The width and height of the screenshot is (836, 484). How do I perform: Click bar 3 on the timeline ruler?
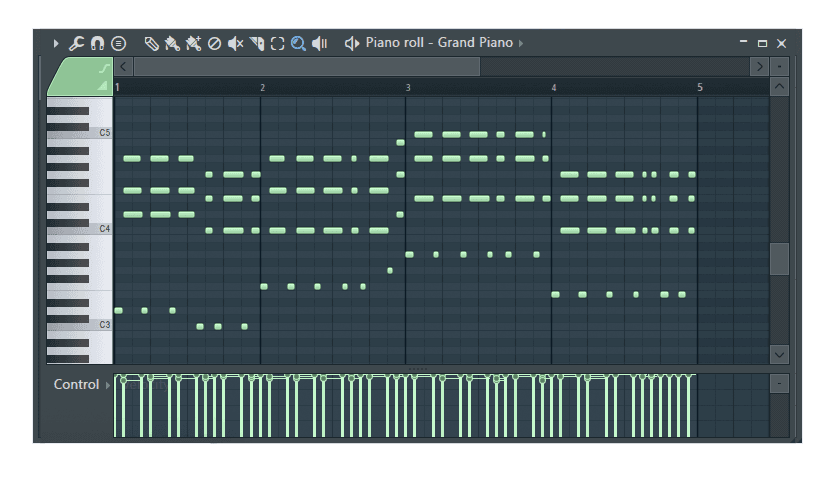(408, 88)
